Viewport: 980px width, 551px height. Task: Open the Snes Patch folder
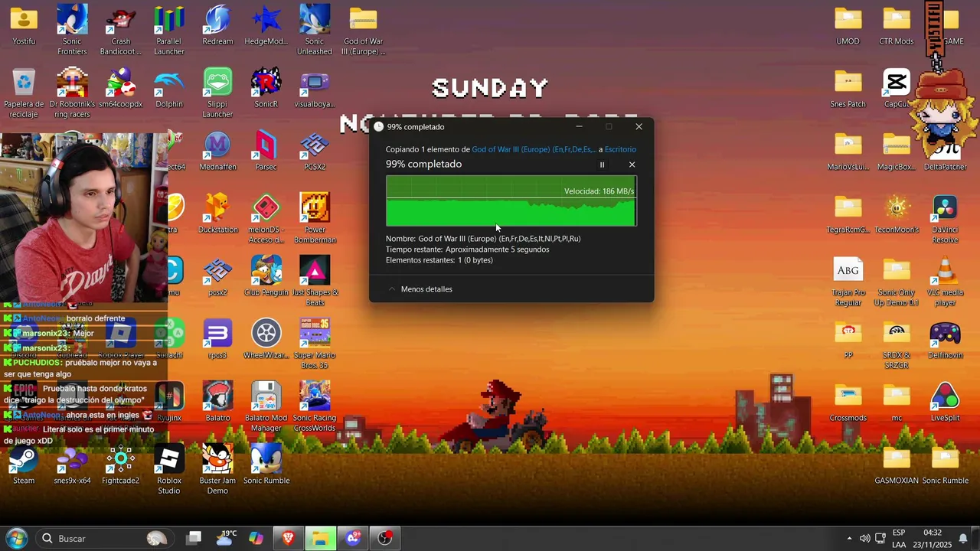[848, 89]
